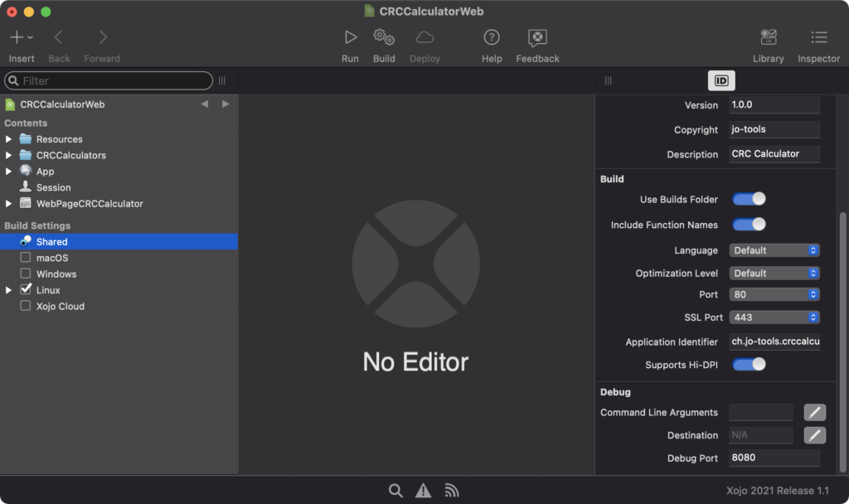Click the Debug Port field 8080
849x504 pixels.
click(774, 458)
